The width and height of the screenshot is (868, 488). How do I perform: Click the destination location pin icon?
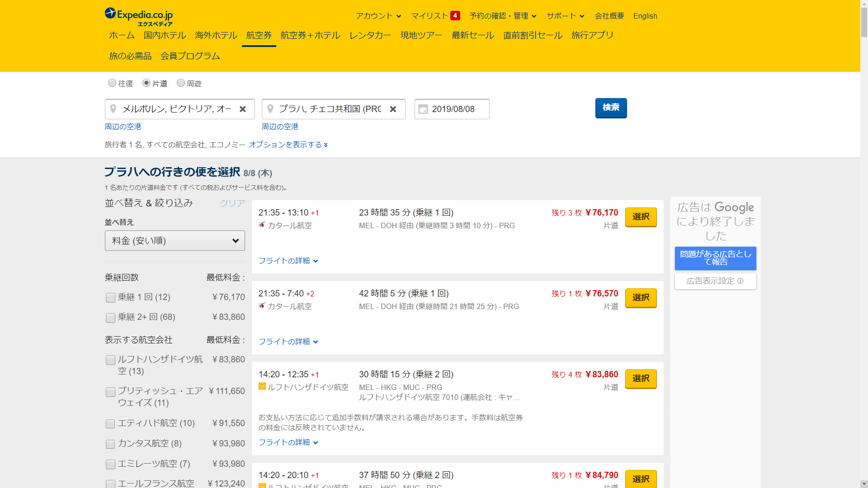270,109
